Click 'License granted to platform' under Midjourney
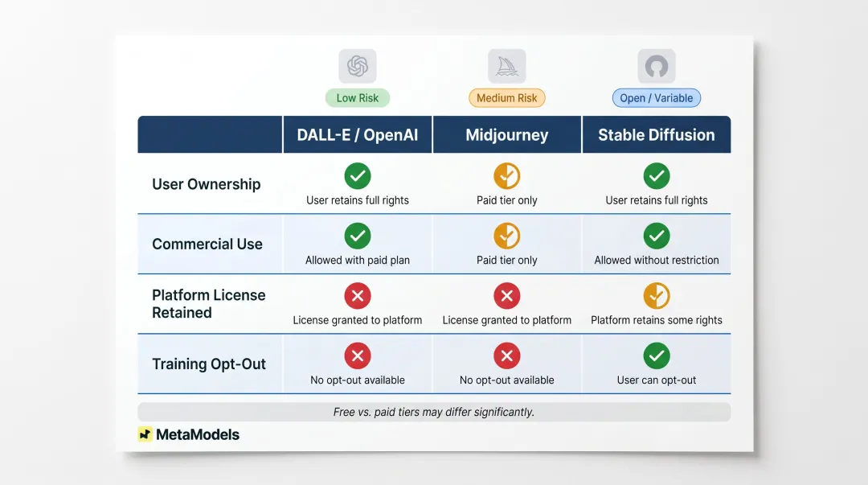Image resolution: width=868 pixels, height=485 pixels. [507, 320]
